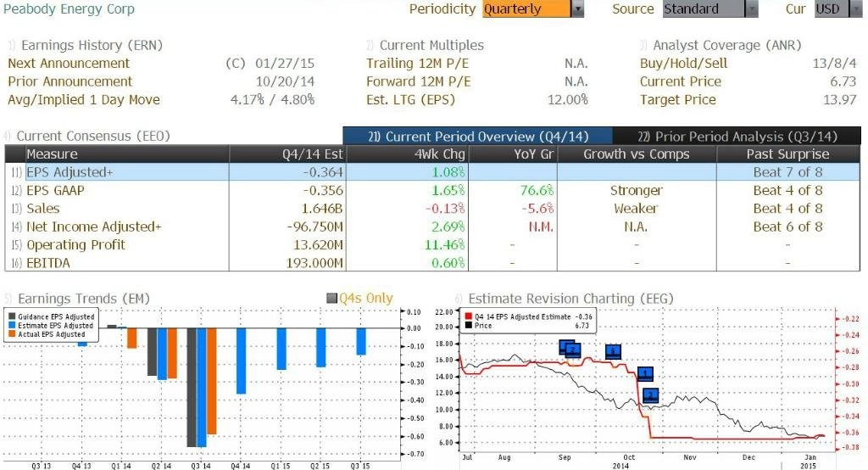Screen dimensions: 868x470
Task: Click the Guidance EPS Adjusted legend swatch
Action: coord(12,317)
